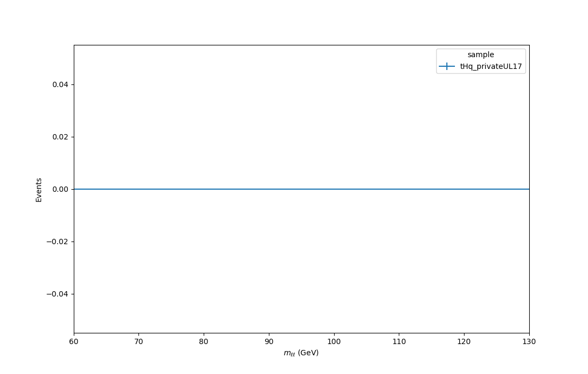Click the x-axis tick label 70
Image resolution: width=588 pixels, height=374 pixels.
coord(139,342)
